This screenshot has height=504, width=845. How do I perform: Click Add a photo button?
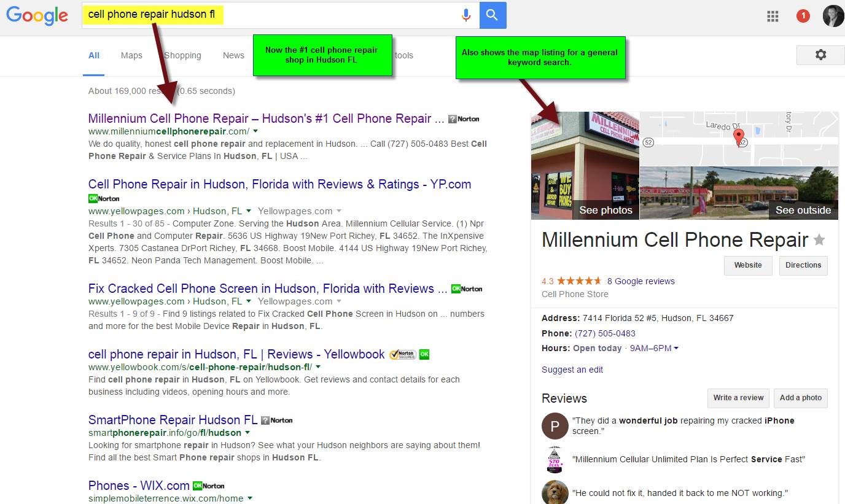[801, 398]
